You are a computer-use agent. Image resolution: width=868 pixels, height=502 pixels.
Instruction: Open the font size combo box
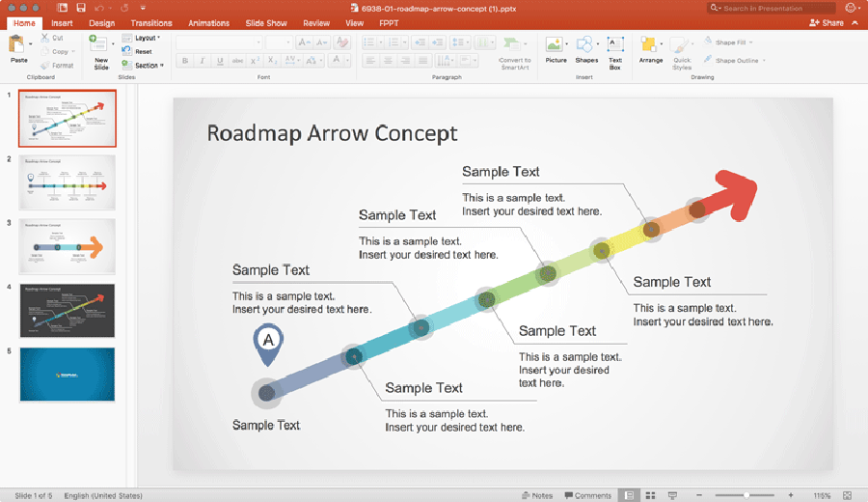tap(279, 42)
